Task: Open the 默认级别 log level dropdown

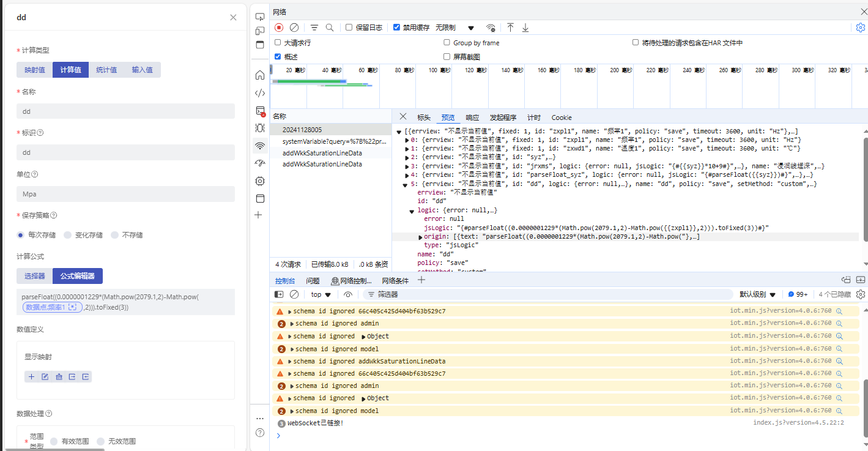Action: click(x=757, y=294)
